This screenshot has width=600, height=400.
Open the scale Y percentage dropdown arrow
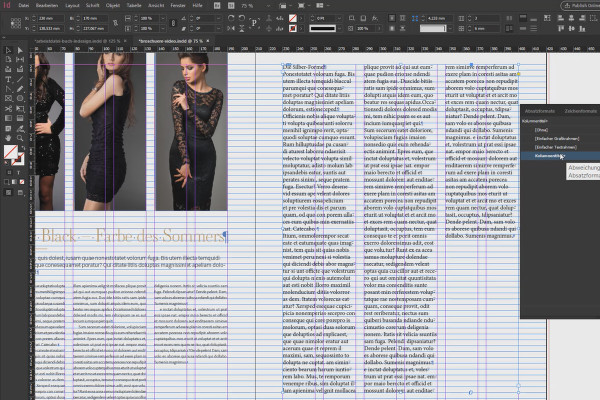click(163, 28)
